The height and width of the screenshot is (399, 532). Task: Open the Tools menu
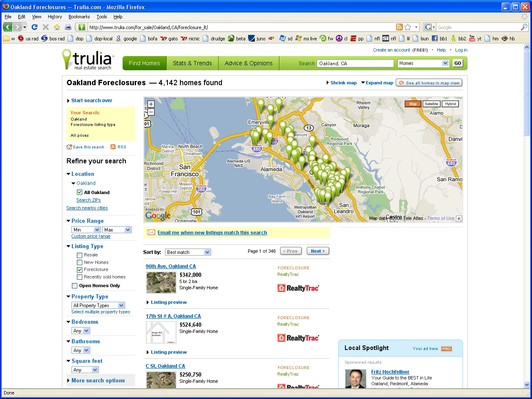pyautogui.click(x=102, y=17)
